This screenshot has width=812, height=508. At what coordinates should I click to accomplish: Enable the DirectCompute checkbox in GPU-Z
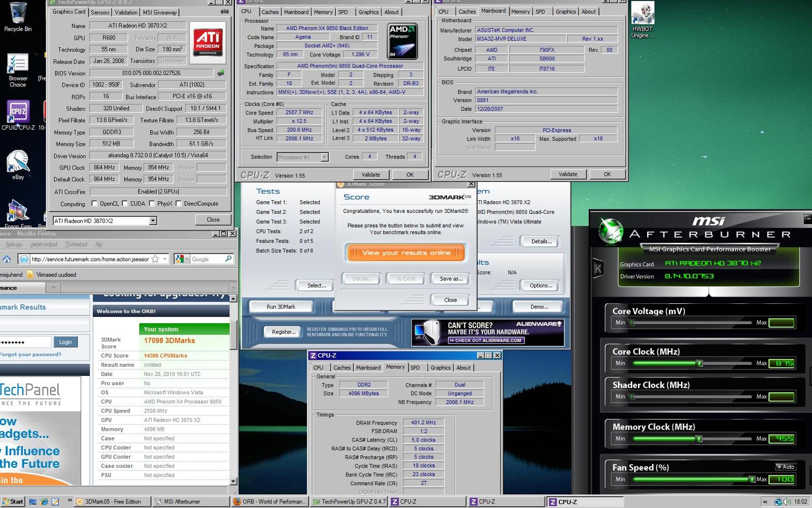[179, 204]
